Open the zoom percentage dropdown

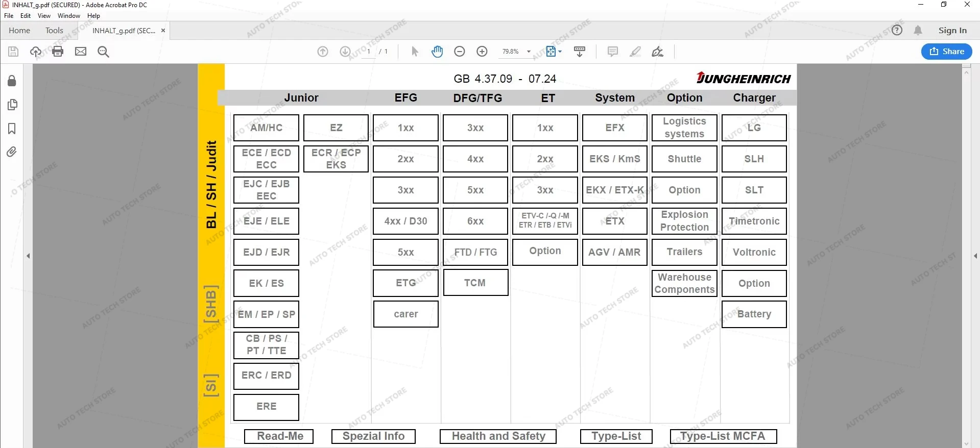[529, 52]
